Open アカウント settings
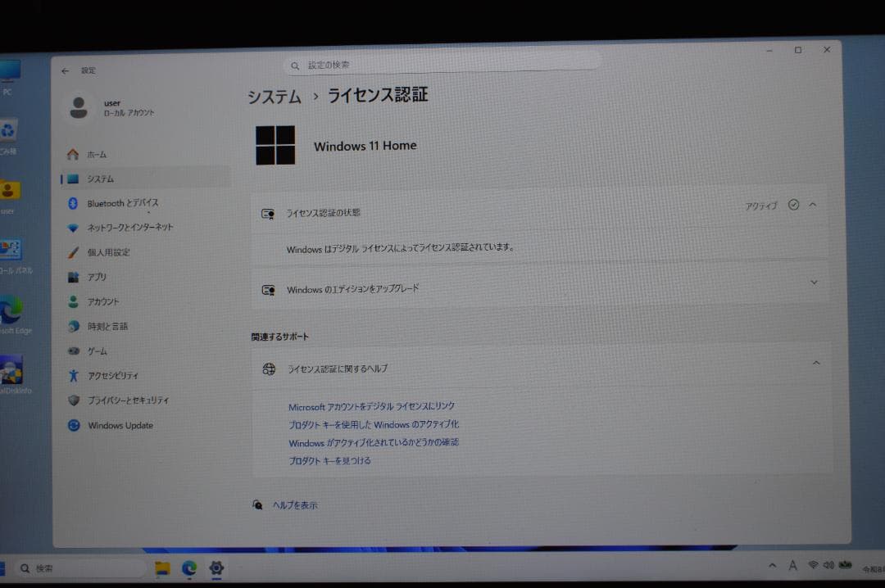Screen dimensions: 885x588 point(145,302)
